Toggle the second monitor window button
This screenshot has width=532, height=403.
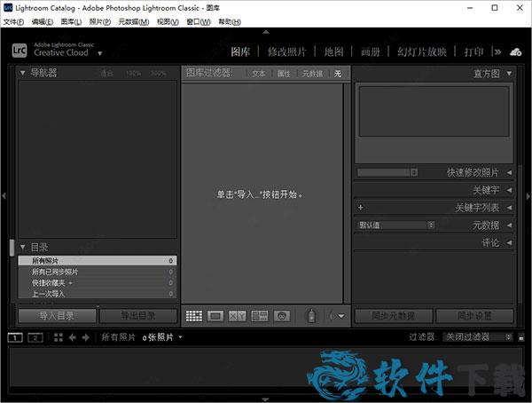[35, 337]
